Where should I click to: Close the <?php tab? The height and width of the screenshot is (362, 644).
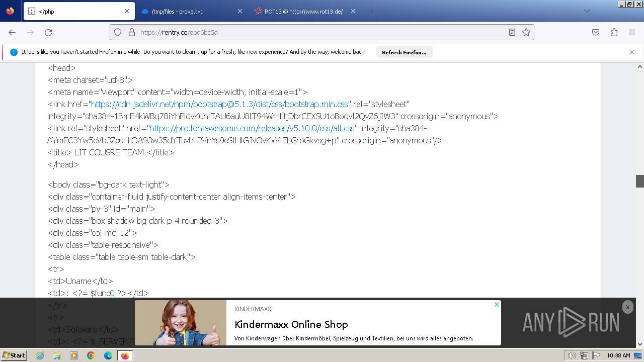coord(127,11)
